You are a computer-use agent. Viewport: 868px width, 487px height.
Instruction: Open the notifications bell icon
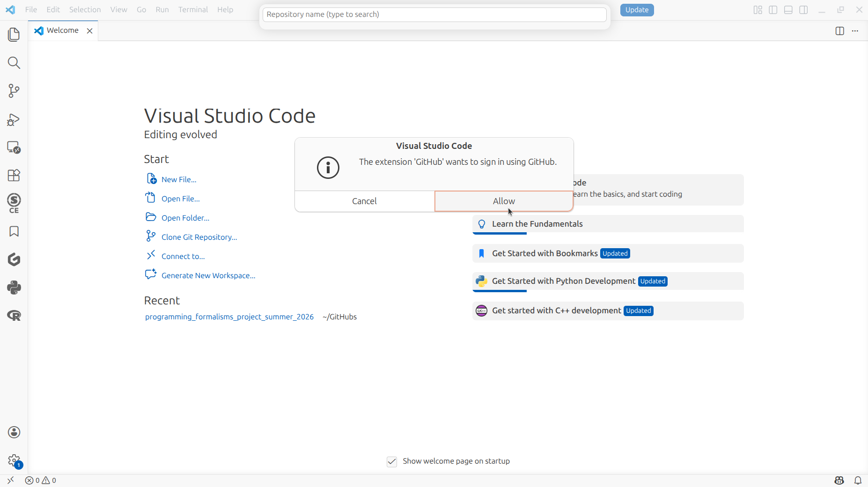(x=858, y=480)
